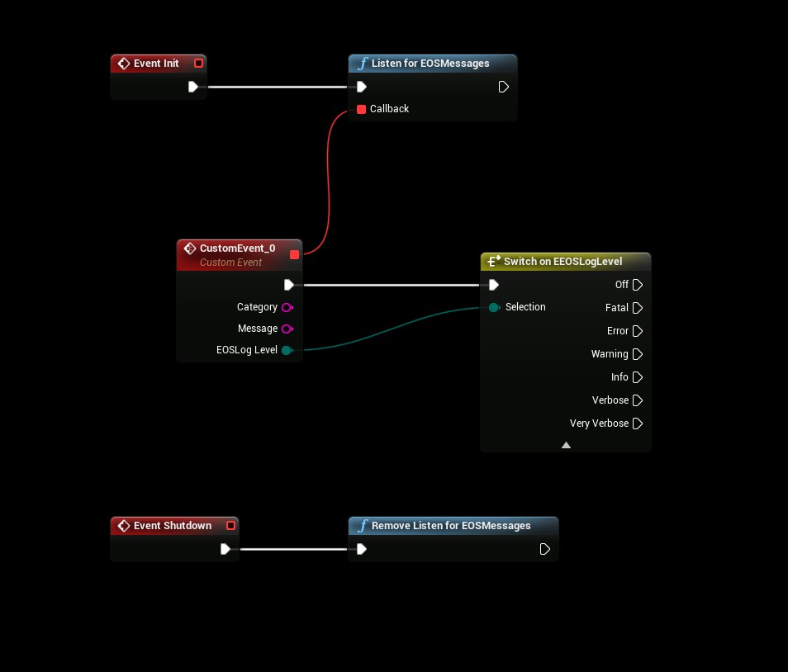Screen dimensions: 788x672
Task: Select the Message output pin
Action: (x=287, y=329)
